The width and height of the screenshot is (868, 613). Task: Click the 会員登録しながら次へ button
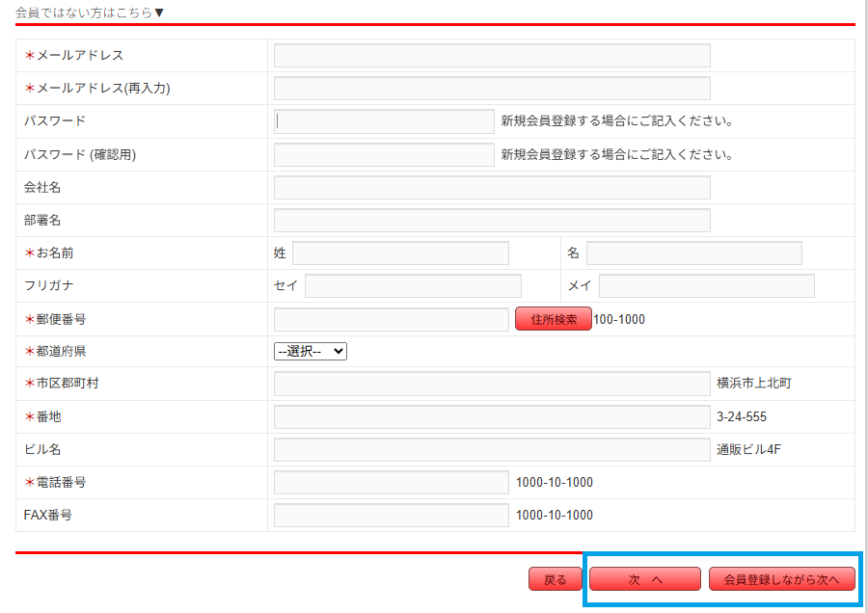[781, 579]
